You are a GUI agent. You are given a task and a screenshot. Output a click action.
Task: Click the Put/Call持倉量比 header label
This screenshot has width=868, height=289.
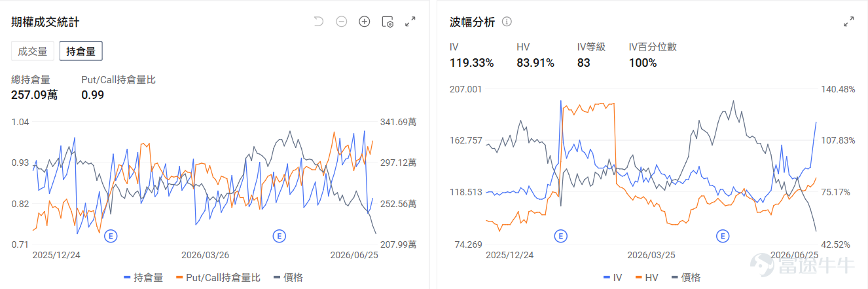click(118, 80)
